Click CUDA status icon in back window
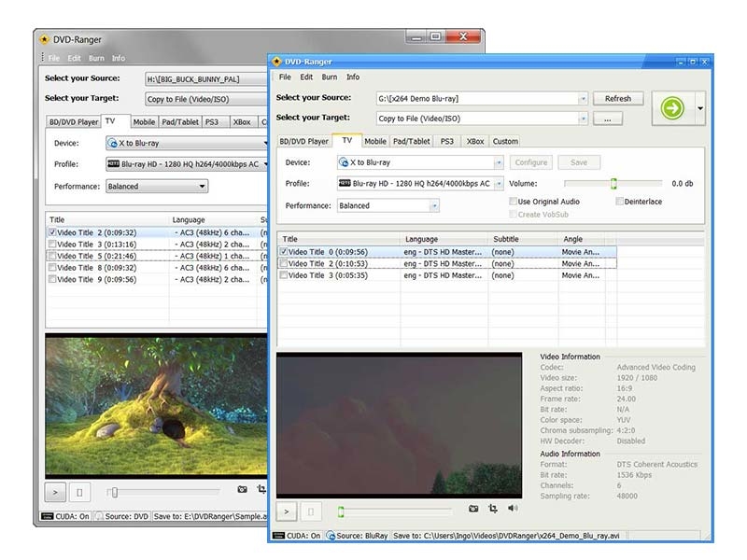 point(48,516)
